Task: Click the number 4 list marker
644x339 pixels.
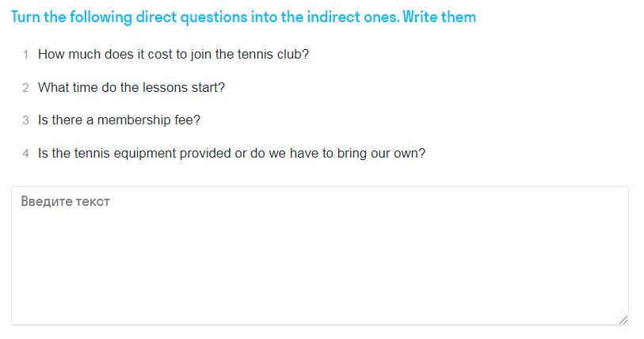Action: tap(26, 154)
